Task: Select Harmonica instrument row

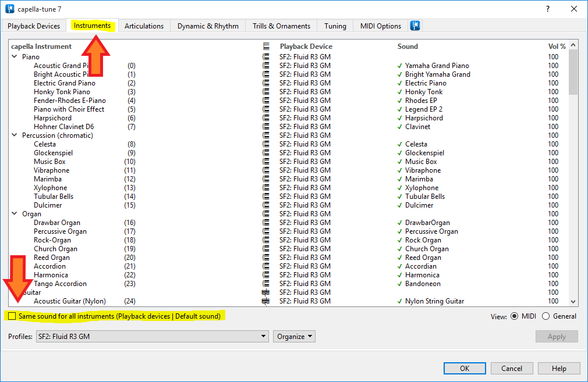Action: 51,275
